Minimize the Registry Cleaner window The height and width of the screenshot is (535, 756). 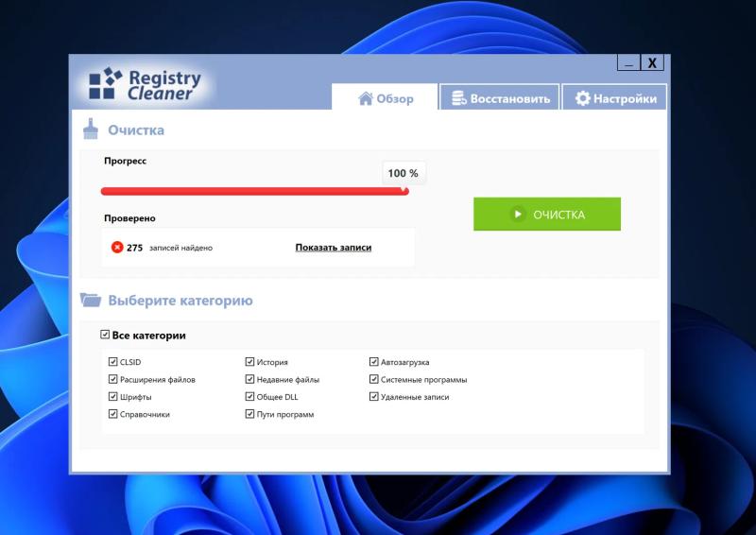pyautogui.click(x=628, y=62)
